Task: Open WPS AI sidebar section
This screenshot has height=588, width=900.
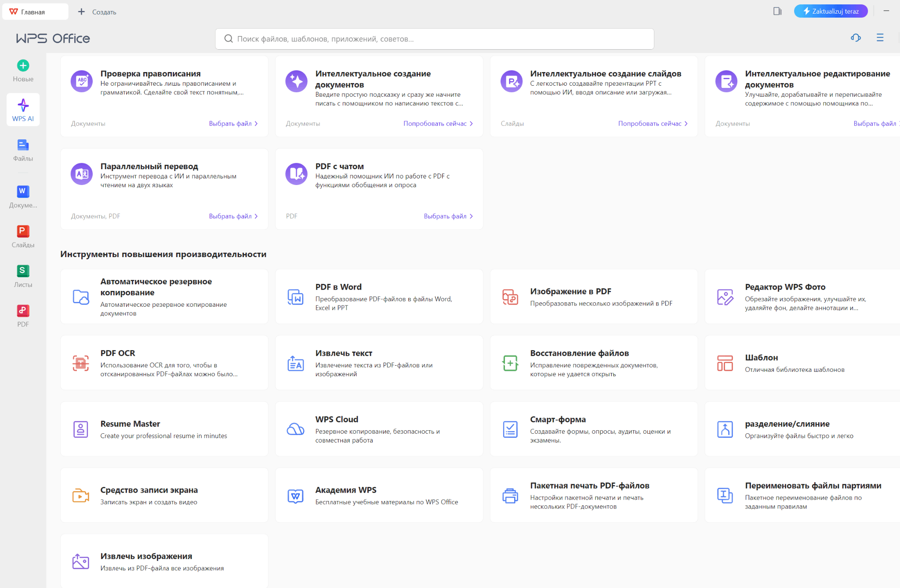Action: click(x=23, y=109)
